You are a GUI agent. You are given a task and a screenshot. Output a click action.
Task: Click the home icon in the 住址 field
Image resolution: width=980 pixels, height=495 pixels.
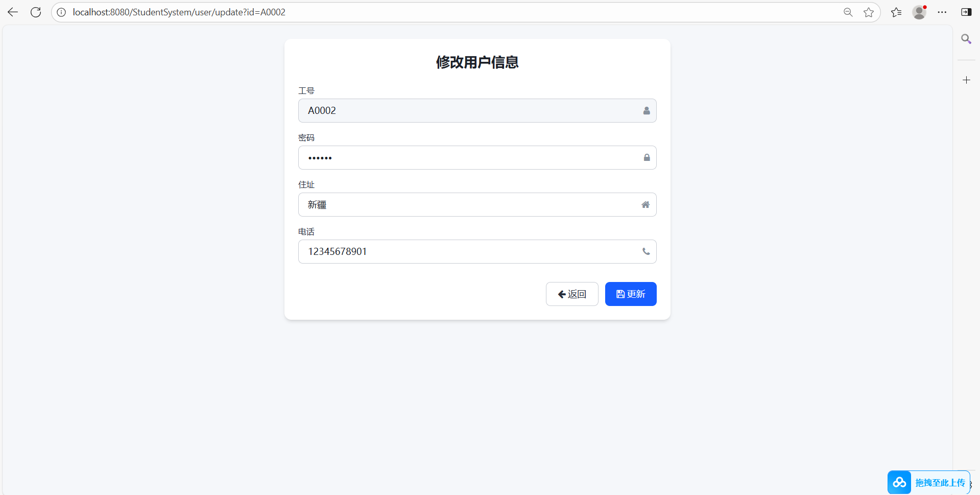coord(645,204)
